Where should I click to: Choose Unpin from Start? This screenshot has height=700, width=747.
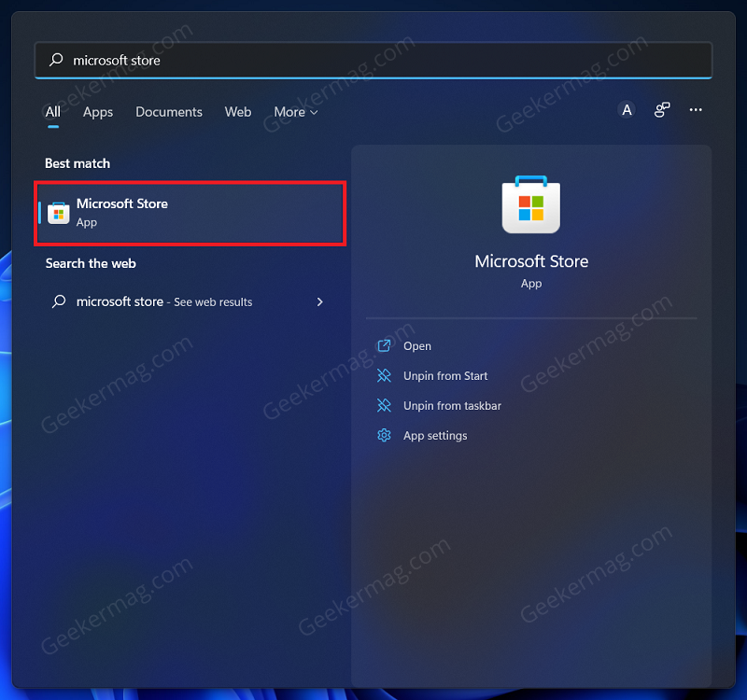tap(445, 376)
